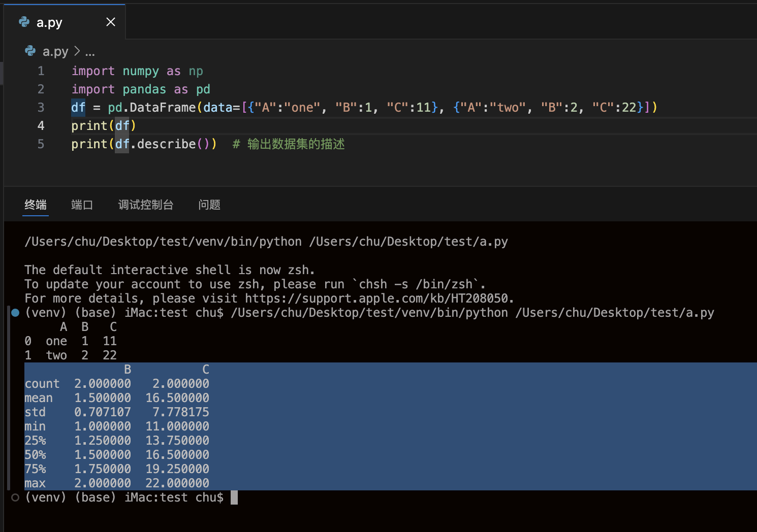Viewport: 757px width, 532px height.
Task: Click the chevron after a.py in the breadcrumb
Action: pyautogui.click(x=77, y=51)
